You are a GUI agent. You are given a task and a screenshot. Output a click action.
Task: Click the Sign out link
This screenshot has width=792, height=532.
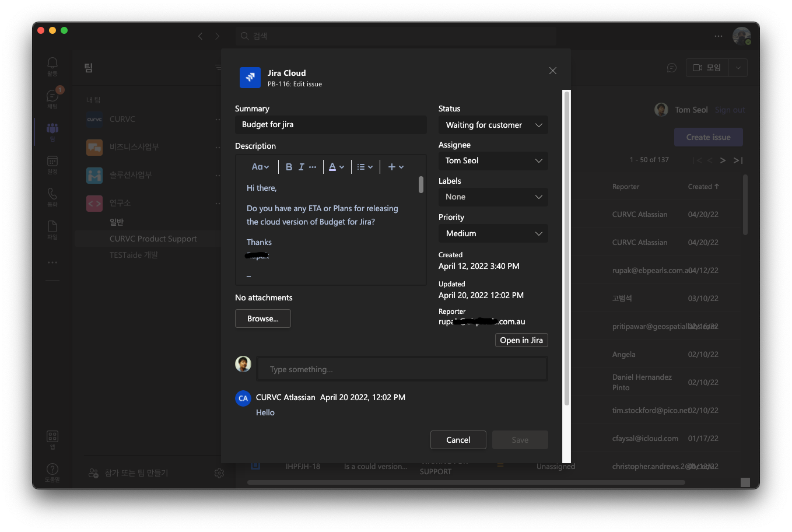(730, 110)
